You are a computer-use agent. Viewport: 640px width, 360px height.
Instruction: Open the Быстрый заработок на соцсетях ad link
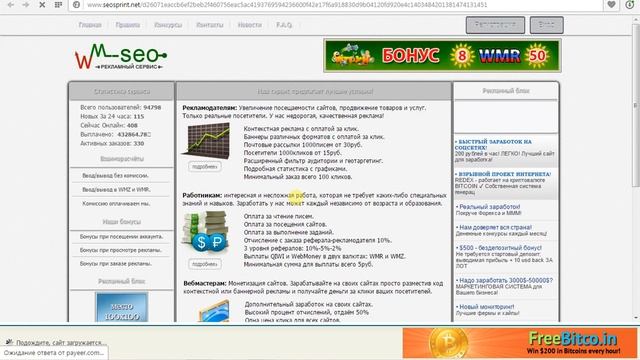[493, 144]
